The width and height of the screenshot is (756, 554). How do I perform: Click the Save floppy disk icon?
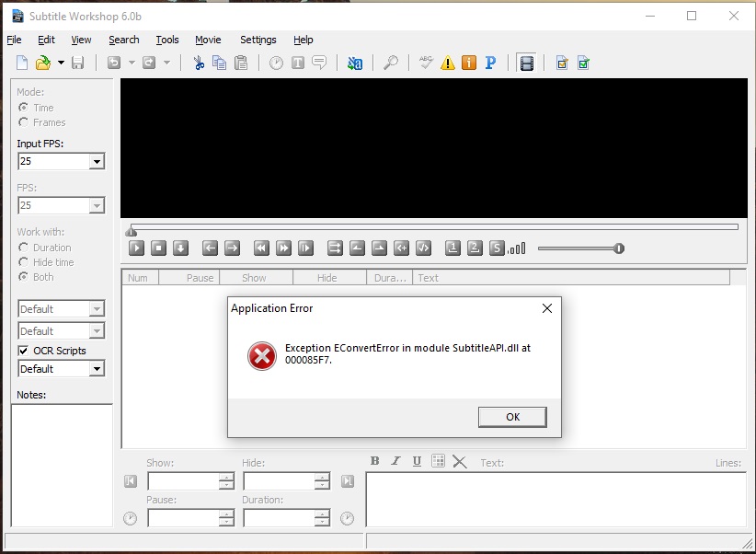(77, 63)
